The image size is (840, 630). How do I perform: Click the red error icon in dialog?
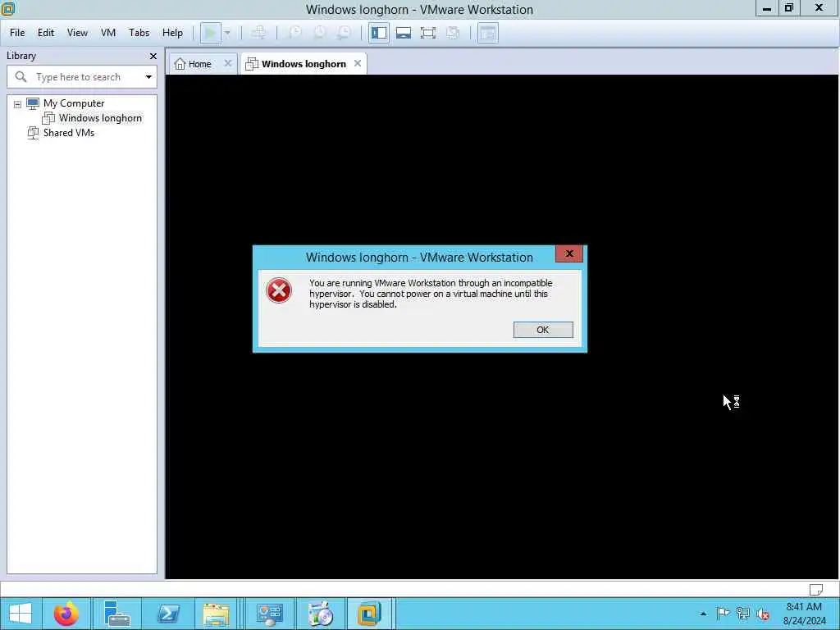click(279, 290)
